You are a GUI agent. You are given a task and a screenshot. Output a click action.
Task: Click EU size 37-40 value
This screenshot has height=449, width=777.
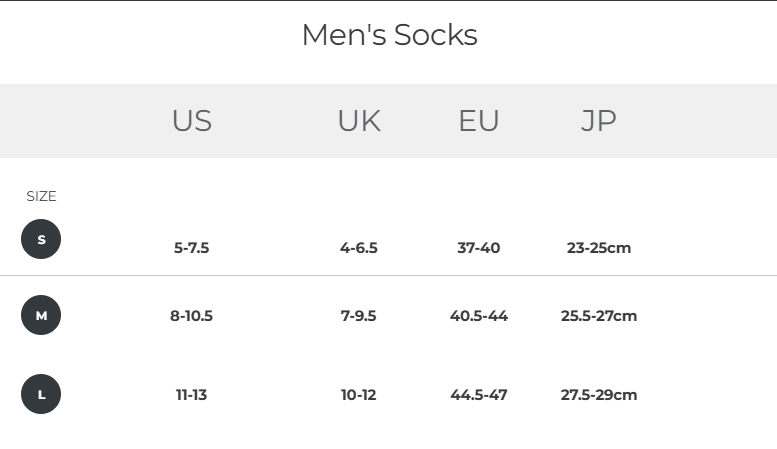coord(479,248)
